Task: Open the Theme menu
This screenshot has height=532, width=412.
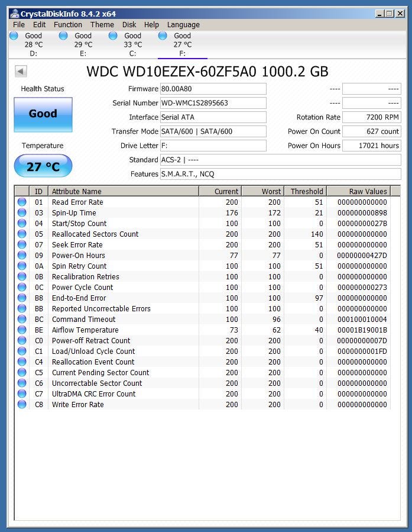Action: coord(102,25)
